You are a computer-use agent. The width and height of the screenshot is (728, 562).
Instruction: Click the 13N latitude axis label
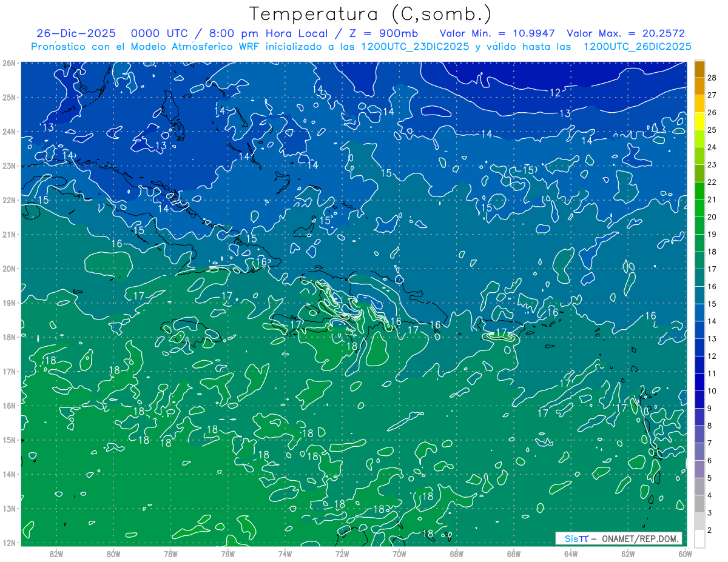pyautogui.click(x=9, y=508)
